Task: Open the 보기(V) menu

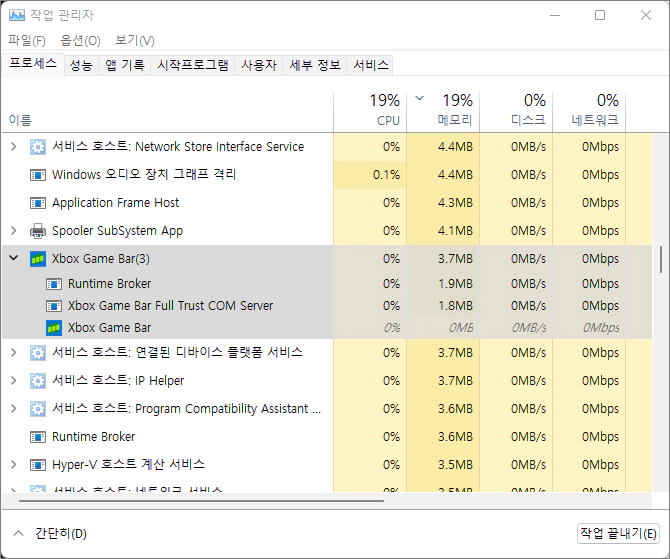Action: (x=135, y=41)
